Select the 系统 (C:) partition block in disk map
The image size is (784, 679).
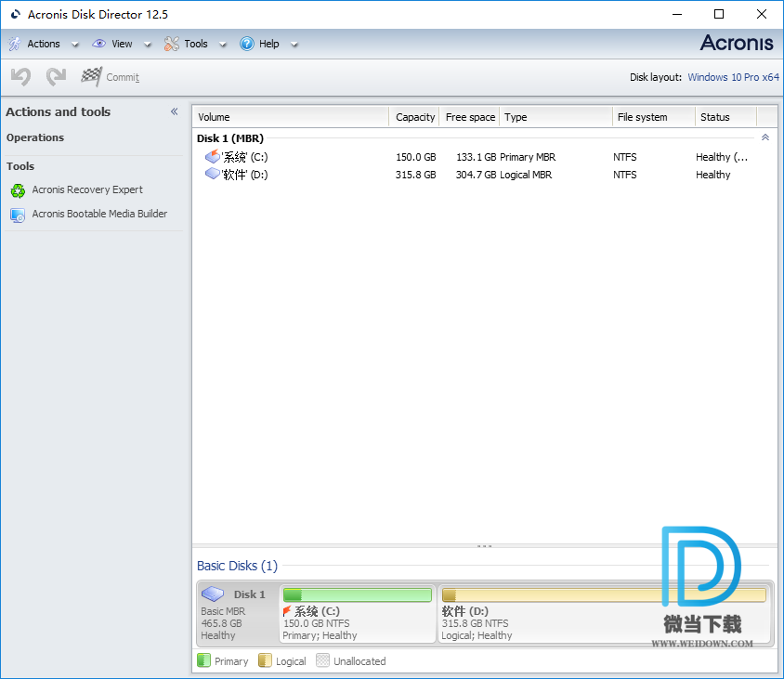357,614
